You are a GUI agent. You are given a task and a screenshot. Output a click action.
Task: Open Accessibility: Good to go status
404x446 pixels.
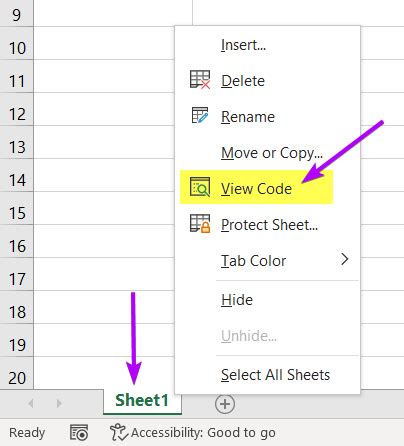point(203,433)
